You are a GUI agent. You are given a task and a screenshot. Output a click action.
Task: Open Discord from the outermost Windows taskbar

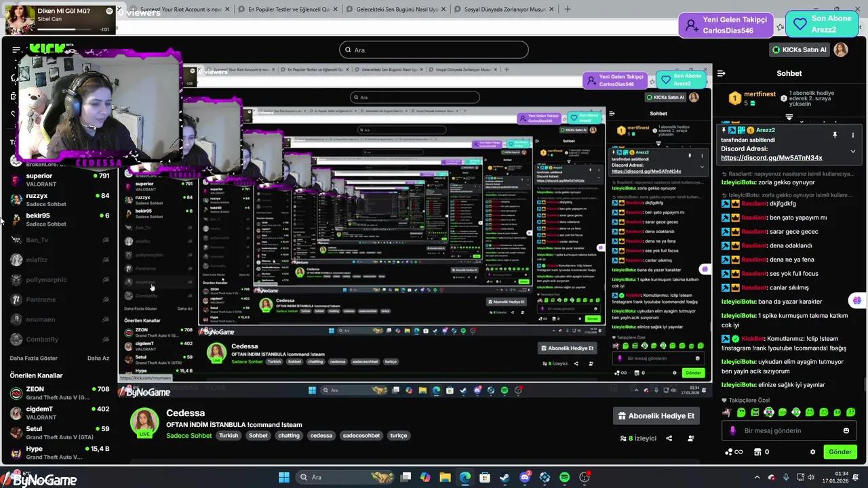pos(525,477)
